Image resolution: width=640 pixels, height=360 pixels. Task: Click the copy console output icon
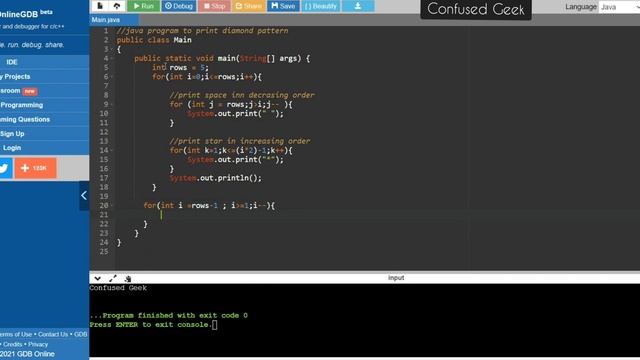tap(128, 279)
